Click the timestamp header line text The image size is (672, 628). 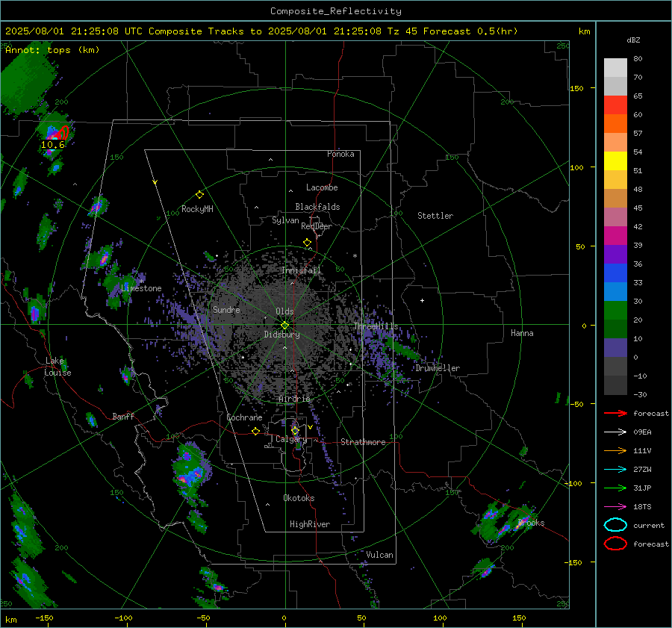(261, 31)
